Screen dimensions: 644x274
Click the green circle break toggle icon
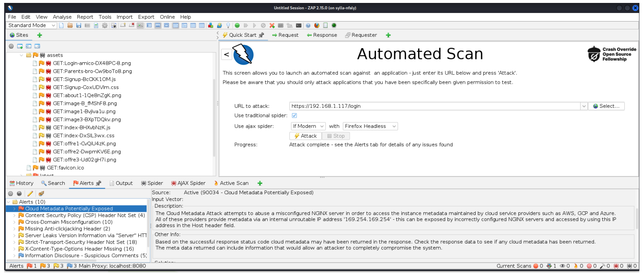(x=237, y=25)
